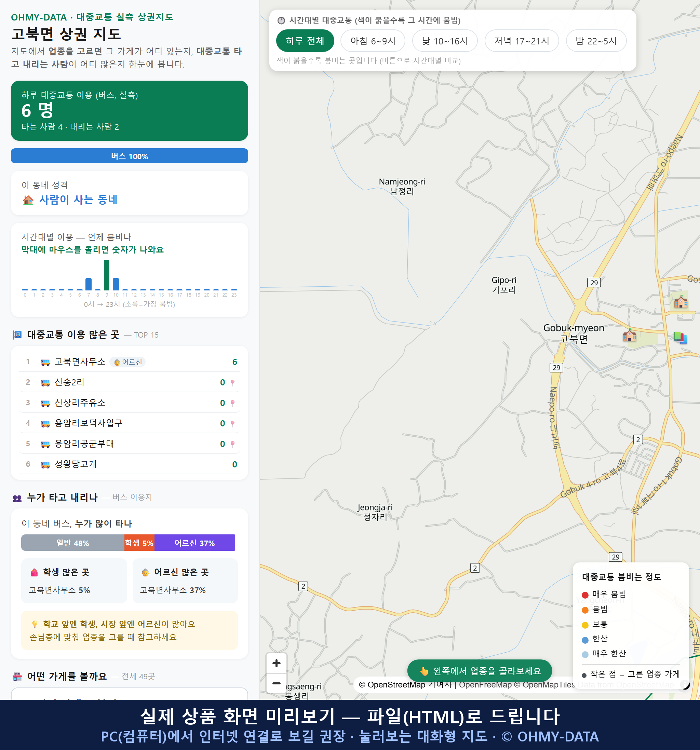700x750 pixels.
Task: Click the house icon beside 사람이 사는 동네
Action: pos(28,200)
